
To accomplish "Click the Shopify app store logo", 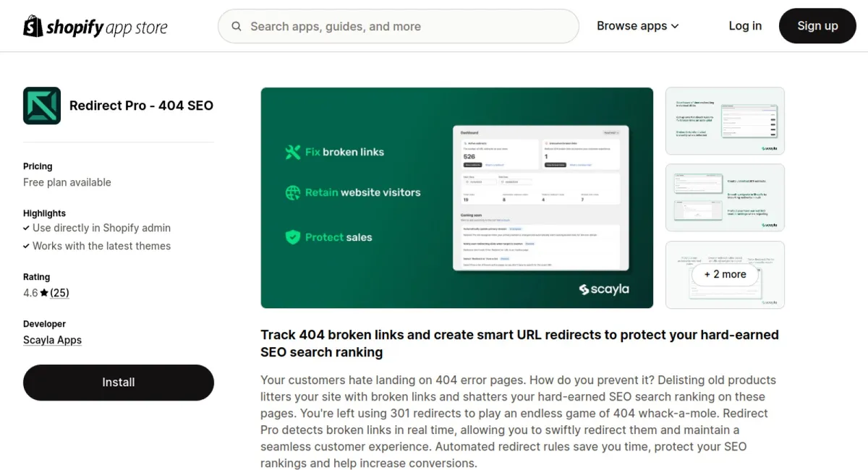I will [95, 26].
